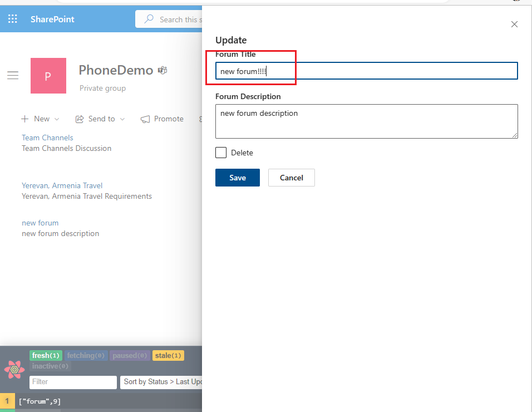Click the Send to share icon
532x412 pixels.
pyautogui.click(x=80, y=119)
